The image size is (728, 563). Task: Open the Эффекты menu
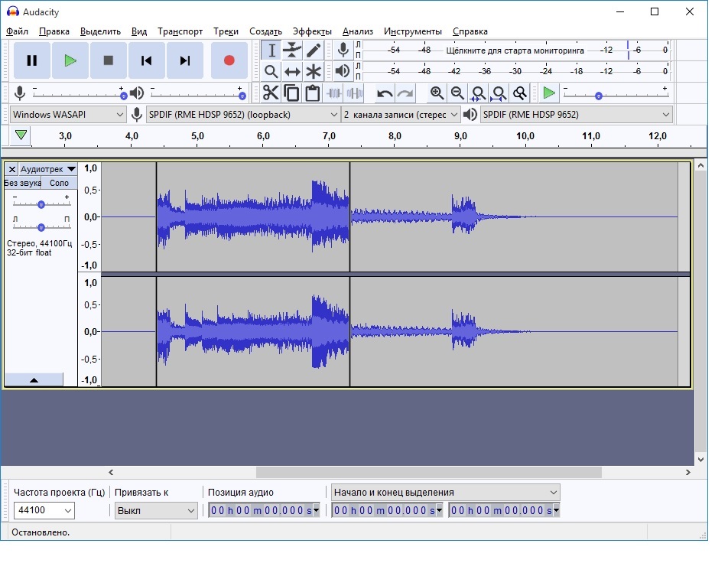point(312,31)
